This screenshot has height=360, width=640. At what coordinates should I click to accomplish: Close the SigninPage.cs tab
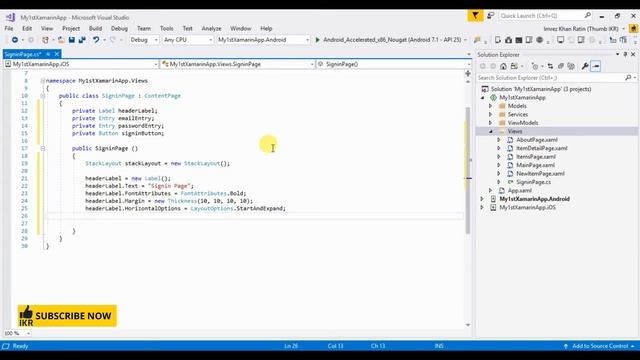[57, 54]
